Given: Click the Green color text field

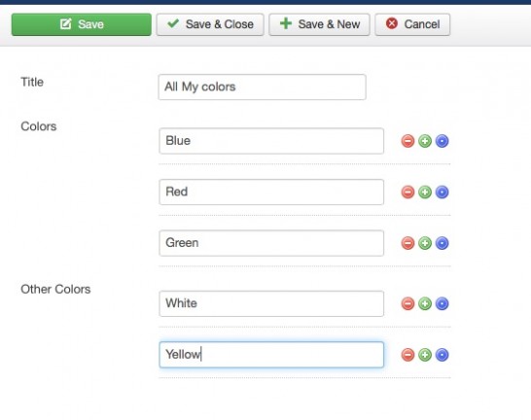Looking at the screenshot, I should (x=271, y=243).
